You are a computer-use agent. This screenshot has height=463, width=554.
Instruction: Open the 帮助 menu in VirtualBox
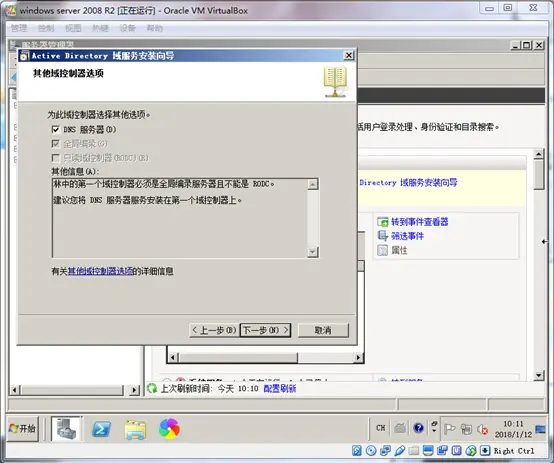tap(154, 28)
